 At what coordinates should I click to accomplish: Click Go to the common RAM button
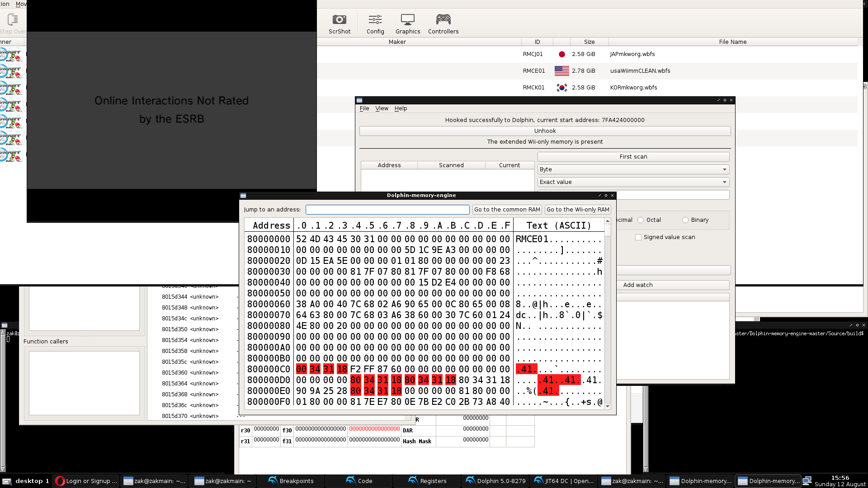(x=507, y=209)
